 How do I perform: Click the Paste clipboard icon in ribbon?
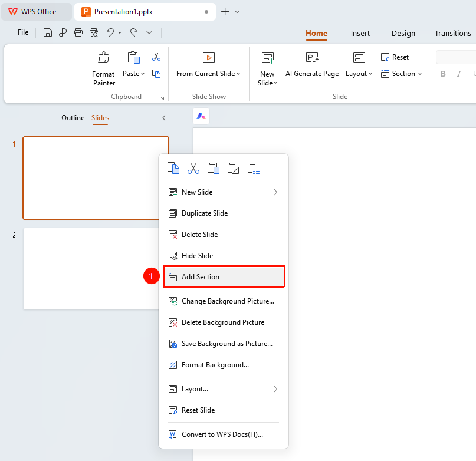click(133, 57)
